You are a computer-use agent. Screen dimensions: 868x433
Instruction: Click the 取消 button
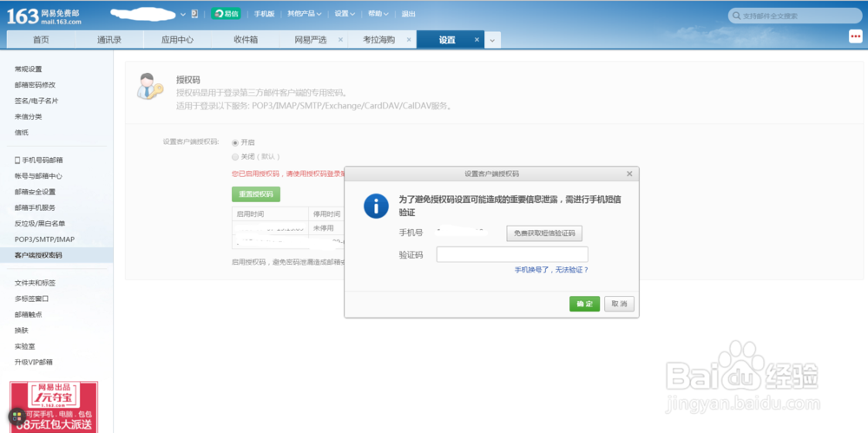(x=620, y=304)
